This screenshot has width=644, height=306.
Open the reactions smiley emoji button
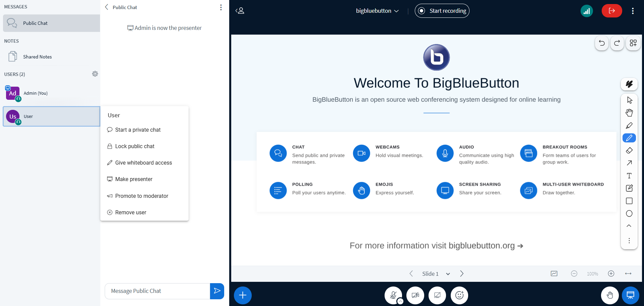(x=459, y=295)
